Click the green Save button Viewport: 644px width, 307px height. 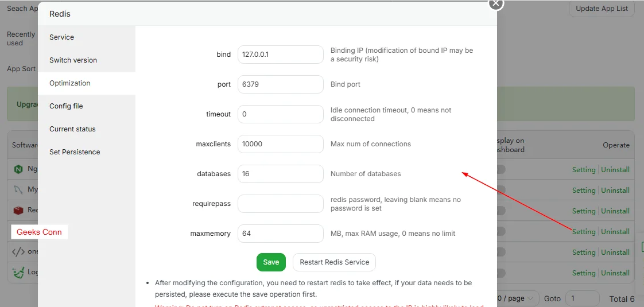(271, 262)
